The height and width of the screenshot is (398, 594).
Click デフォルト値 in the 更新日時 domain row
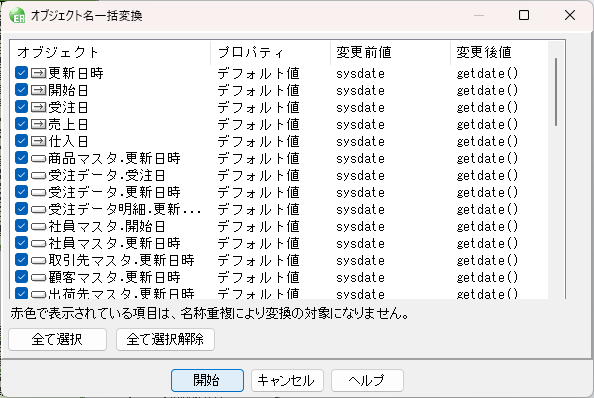tap(258, 73)
